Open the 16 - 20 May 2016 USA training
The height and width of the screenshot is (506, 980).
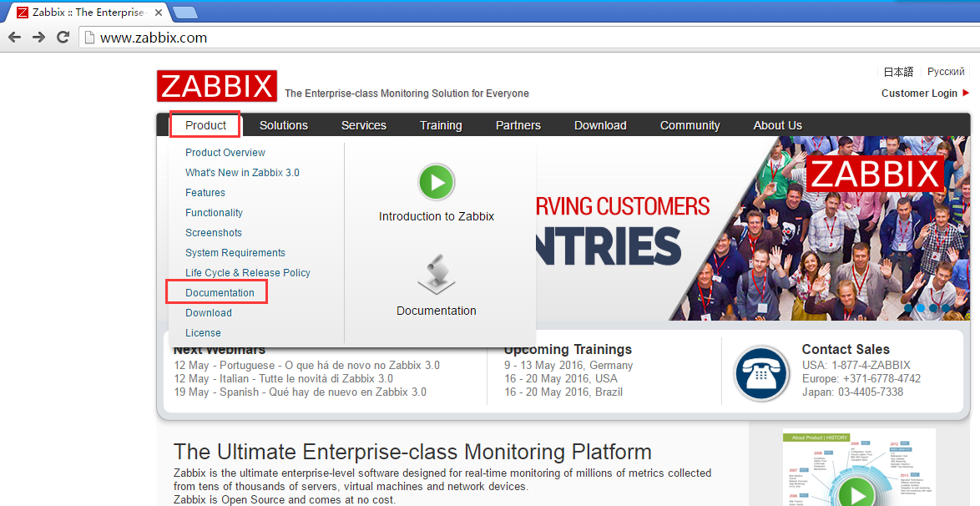point(561,378)
